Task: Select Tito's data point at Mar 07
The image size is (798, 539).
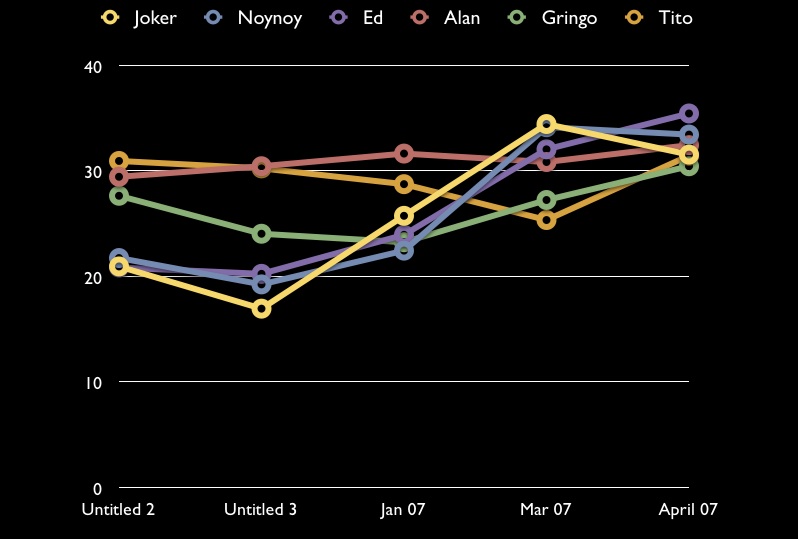Action: click(546, 220)
